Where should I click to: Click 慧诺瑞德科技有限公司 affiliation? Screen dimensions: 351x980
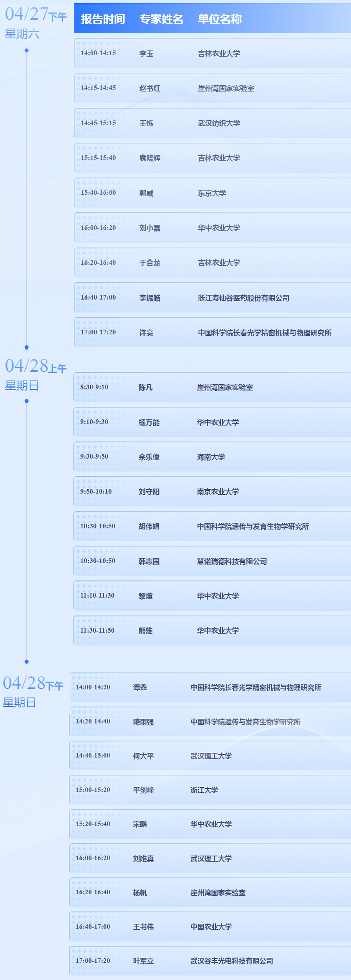point(232,562)
